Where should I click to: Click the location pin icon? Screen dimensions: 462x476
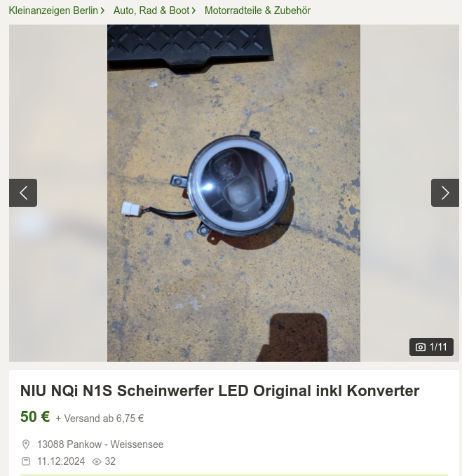point(26,444)
